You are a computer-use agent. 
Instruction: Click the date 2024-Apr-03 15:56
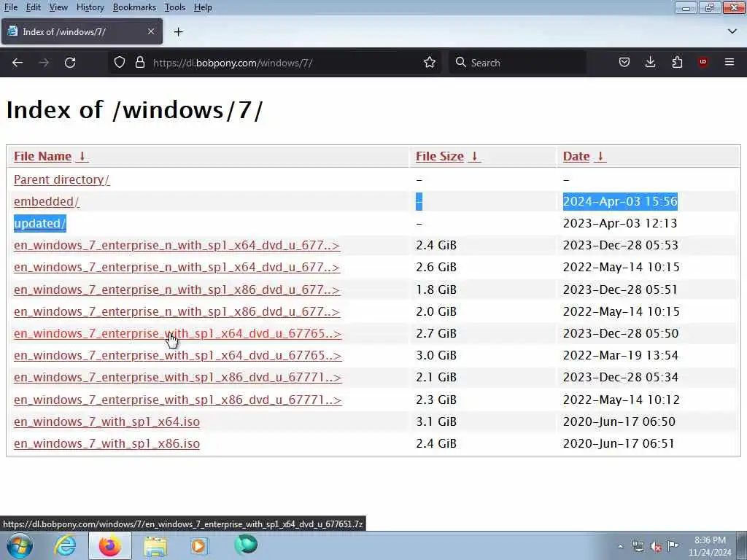click(620, 201)
